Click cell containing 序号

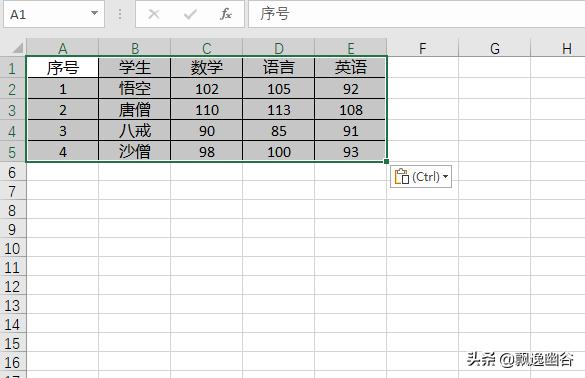tap(63, 68)
